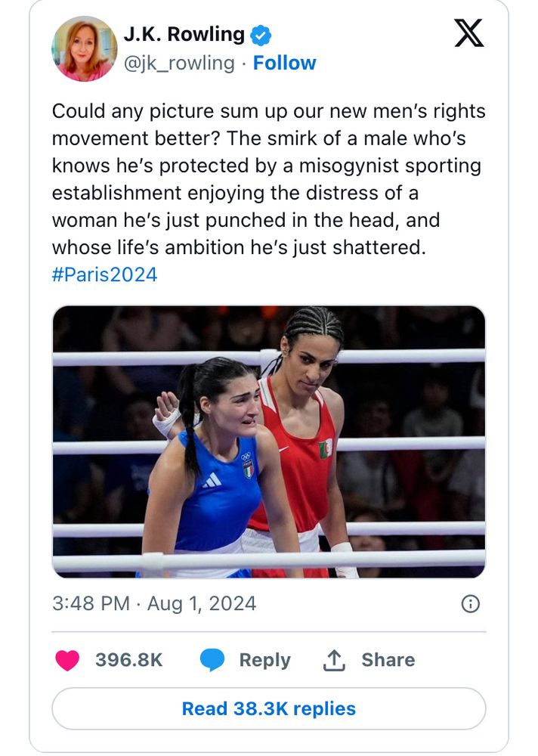Open the attached boxing ring photo

point(269,442)
